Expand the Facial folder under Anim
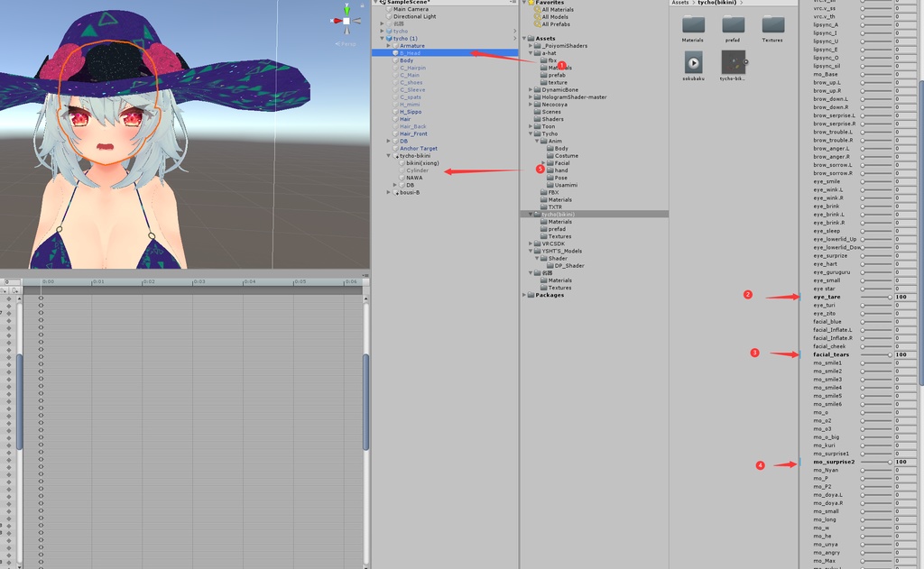924x569 pixels. (x=543, y=162)
